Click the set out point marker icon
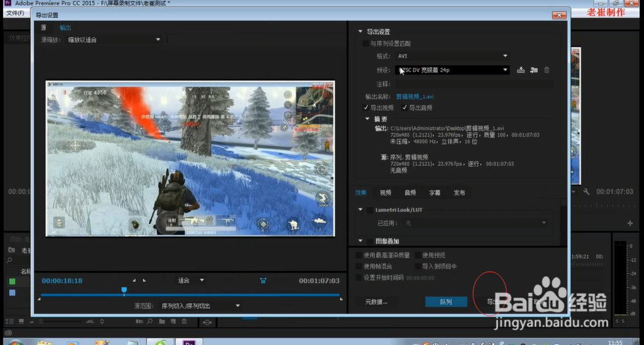644x345 pixels. click(144, 281)
